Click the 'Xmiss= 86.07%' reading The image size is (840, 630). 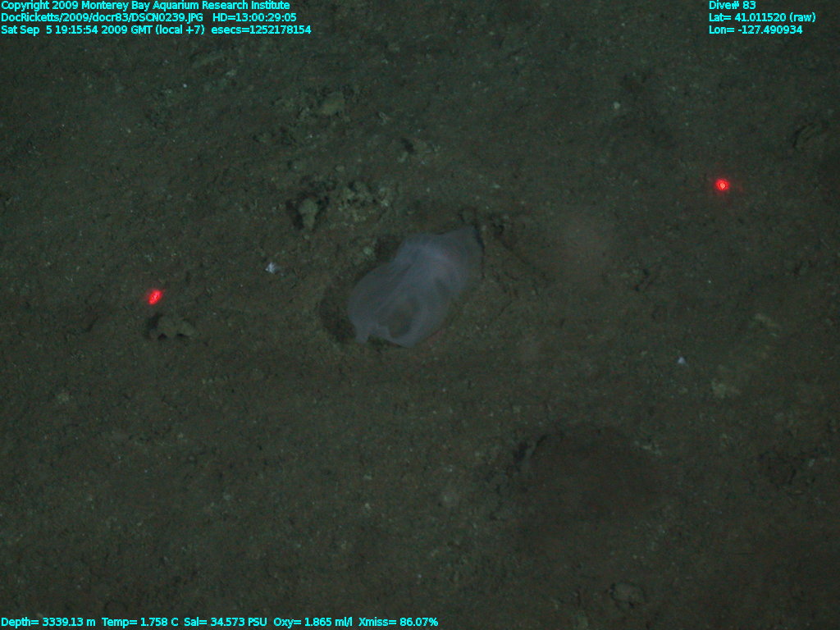(x=398, y=622)
